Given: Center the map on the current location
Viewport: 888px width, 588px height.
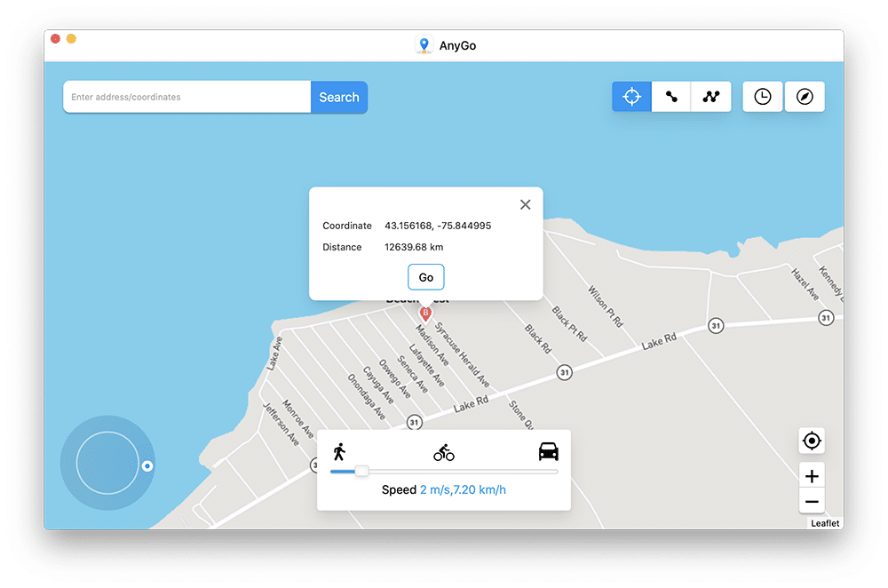Looking at the screenshot, I should 812,441.
